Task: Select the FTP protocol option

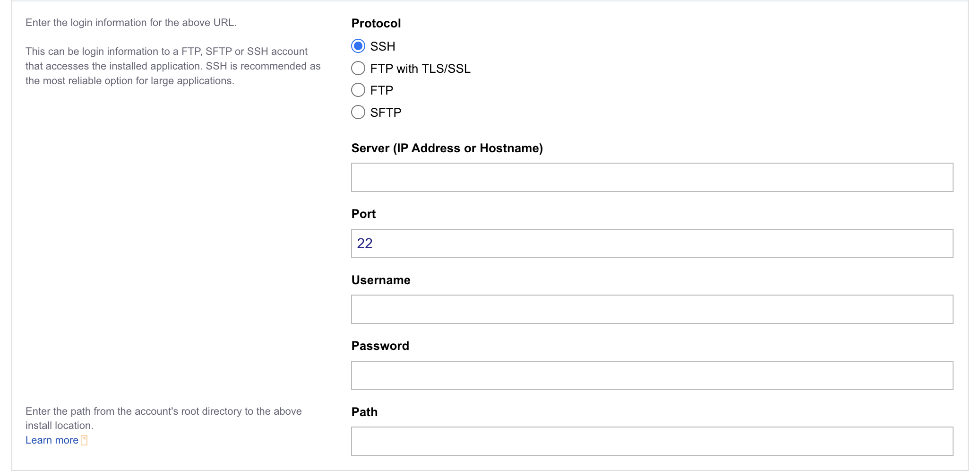Action: coord(358,90)
